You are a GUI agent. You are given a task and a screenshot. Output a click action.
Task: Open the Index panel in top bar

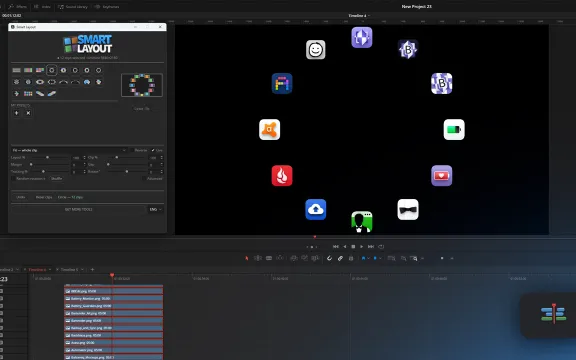pos(42,7)
